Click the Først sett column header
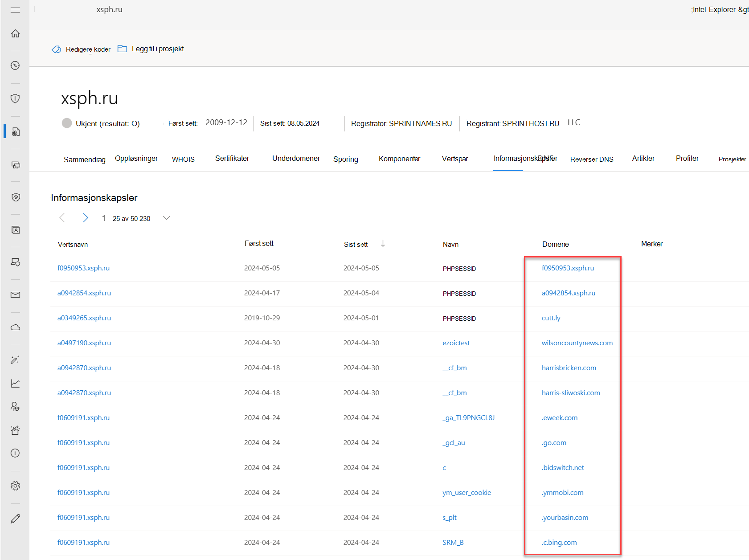 tap(259, 243)
